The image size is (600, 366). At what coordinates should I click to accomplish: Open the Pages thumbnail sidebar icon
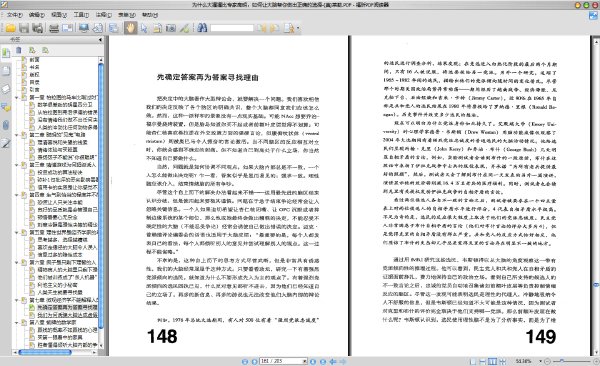pos(6,71)
